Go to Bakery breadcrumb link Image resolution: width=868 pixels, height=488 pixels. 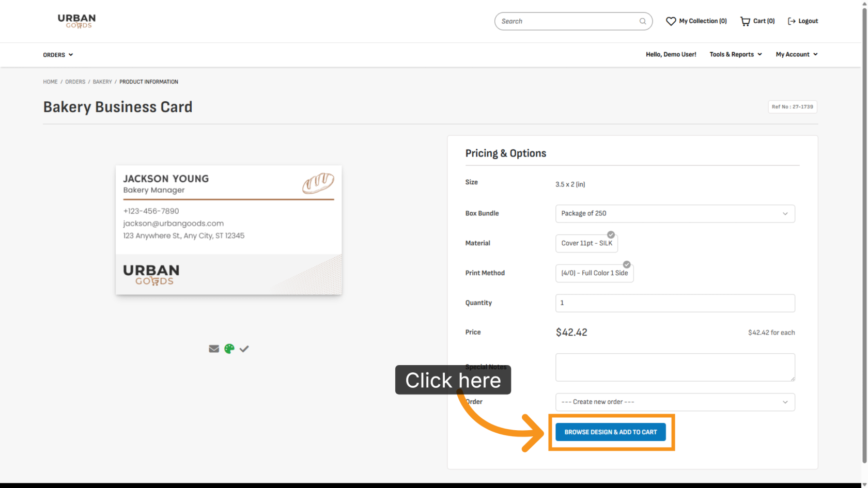click(x=102, y=82)
